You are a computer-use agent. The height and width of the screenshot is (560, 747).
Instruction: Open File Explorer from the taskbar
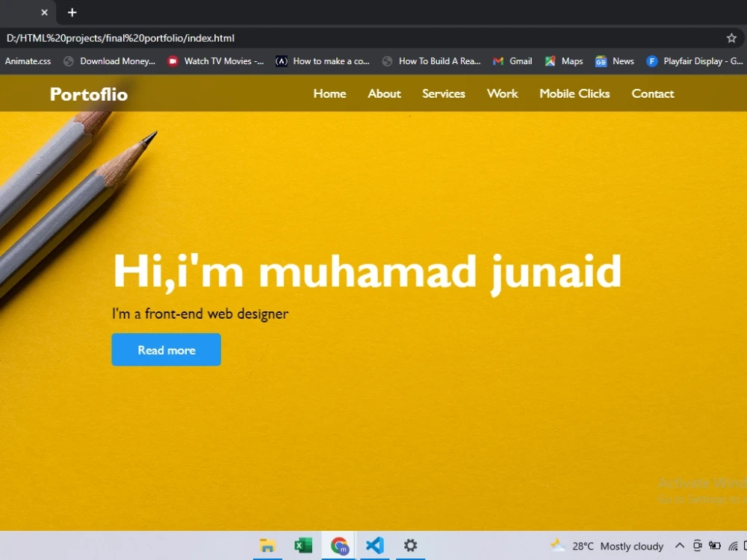click(267, 545)
